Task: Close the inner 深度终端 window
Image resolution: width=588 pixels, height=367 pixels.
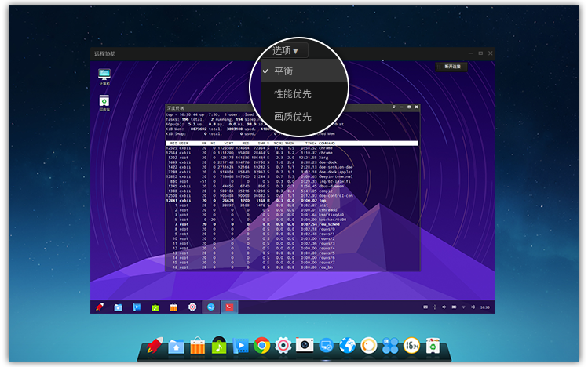Action: coord(416,107)
